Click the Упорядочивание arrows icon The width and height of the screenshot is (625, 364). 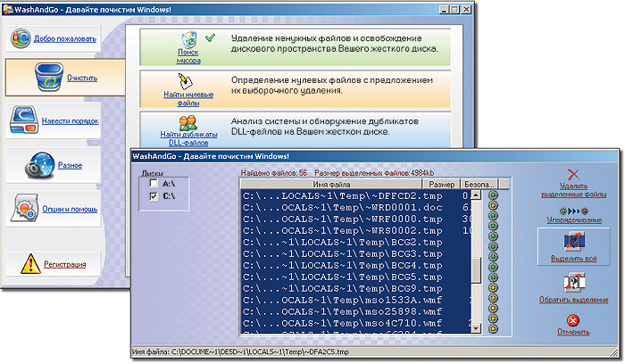click(x=574, y=213)
